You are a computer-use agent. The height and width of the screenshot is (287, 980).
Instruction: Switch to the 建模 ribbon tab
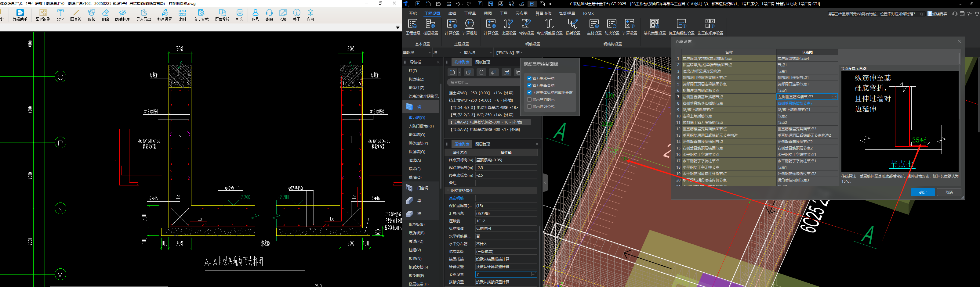[452, 13]
